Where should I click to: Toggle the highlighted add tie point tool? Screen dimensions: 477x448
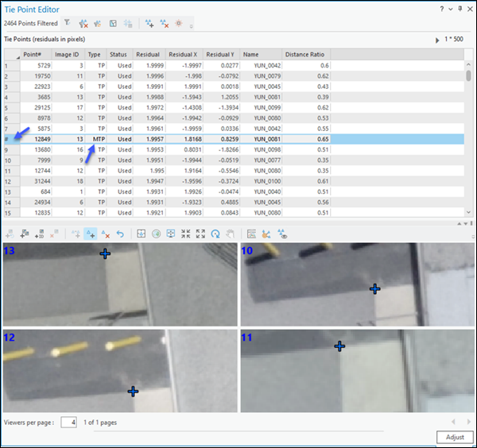(x=91, y=234)
